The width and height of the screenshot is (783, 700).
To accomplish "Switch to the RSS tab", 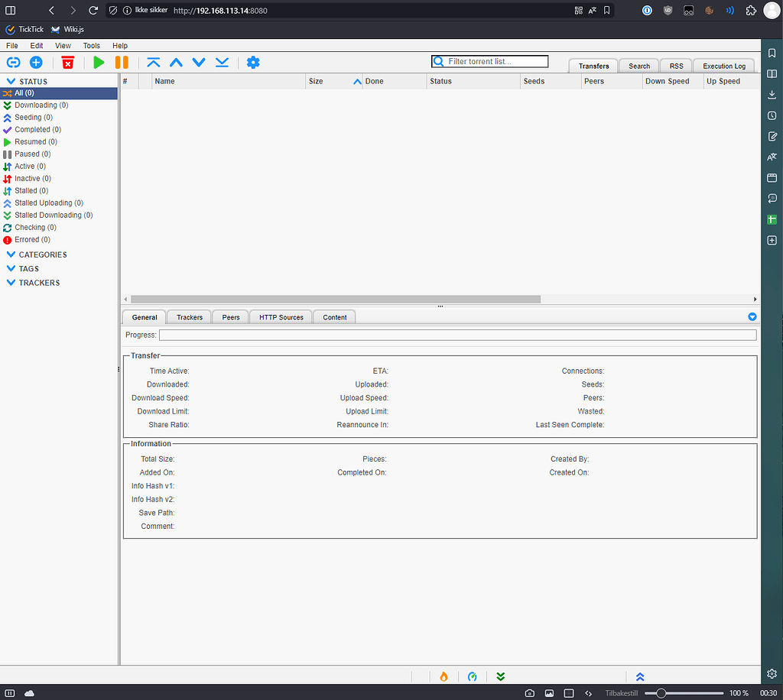I will pos(676,66).
